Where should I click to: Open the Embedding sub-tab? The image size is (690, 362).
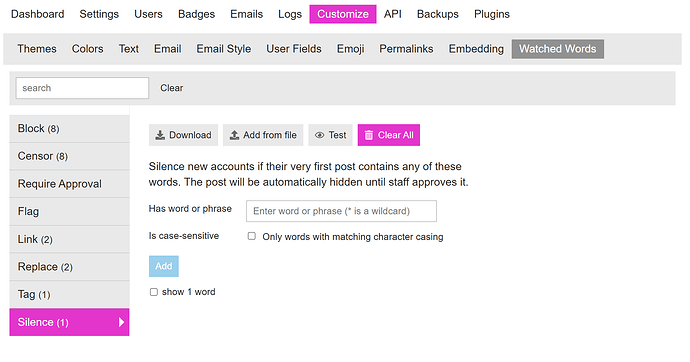476,49
